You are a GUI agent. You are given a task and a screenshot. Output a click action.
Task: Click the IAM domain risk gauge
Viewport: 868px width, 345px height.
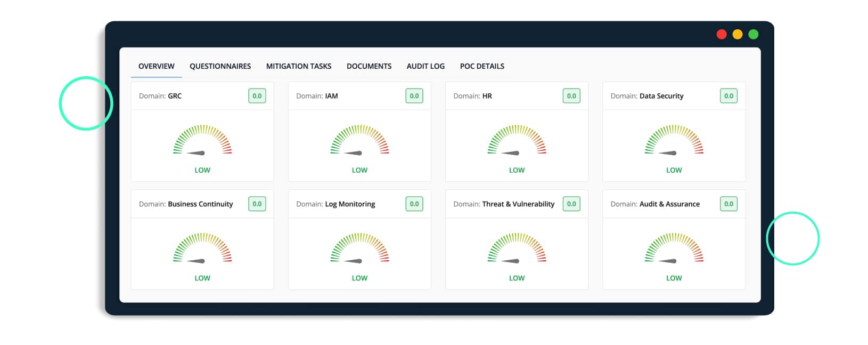tap(359, 140)
